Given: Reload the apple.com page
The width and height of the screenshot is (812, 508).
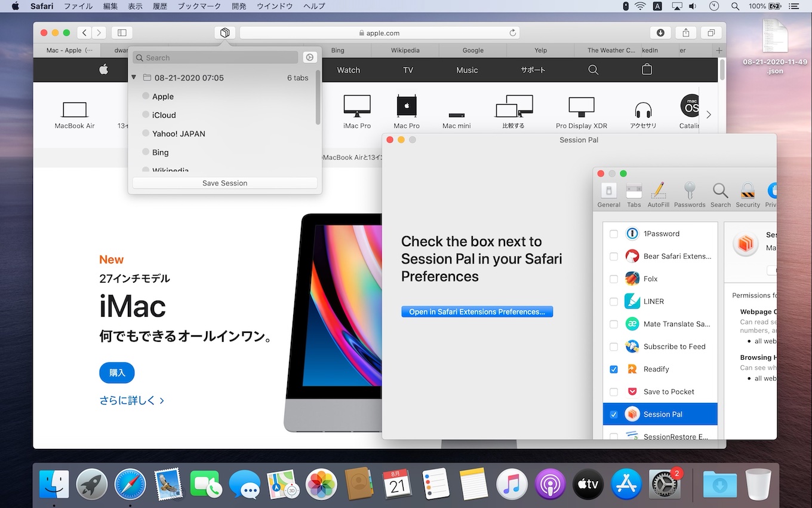Looking at the screenshot, I should click(513, 33).
